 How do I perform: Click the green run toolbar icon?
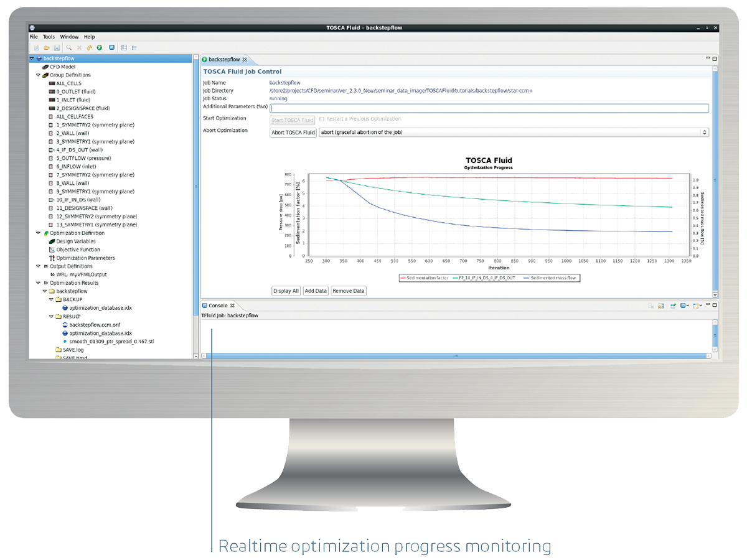(x=99, y=48)
